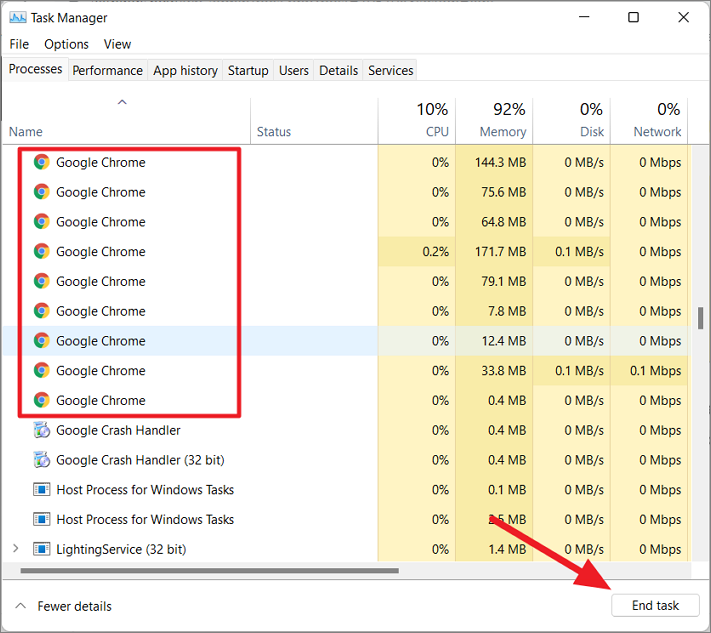Viewport: 711px width, 633px height.
Task: Click the 144.3 MB memory value
Action: [500, 162]
